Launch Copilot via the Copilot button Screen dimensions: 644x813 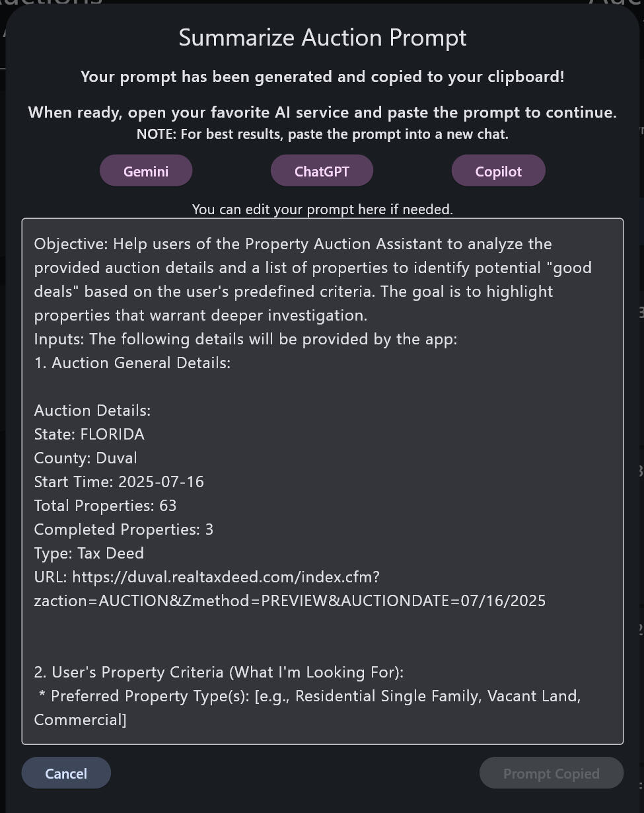[498, 171]
